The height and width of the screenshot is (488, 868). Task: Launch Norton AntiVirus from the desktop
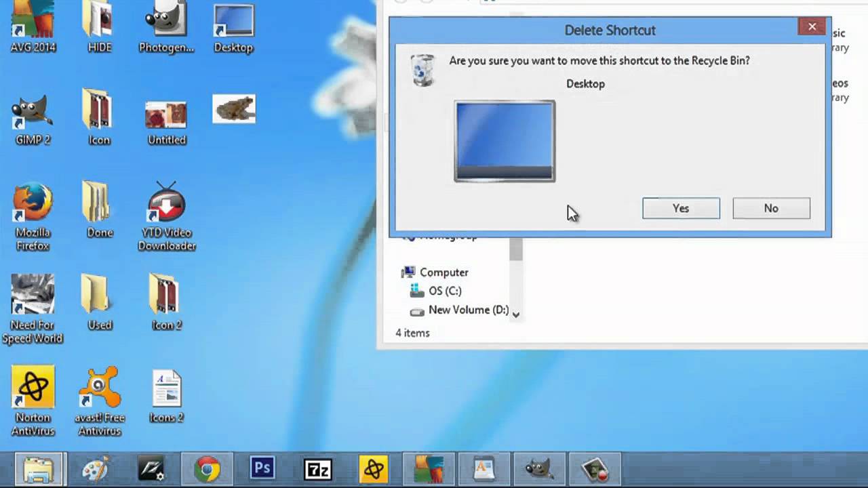32,388
